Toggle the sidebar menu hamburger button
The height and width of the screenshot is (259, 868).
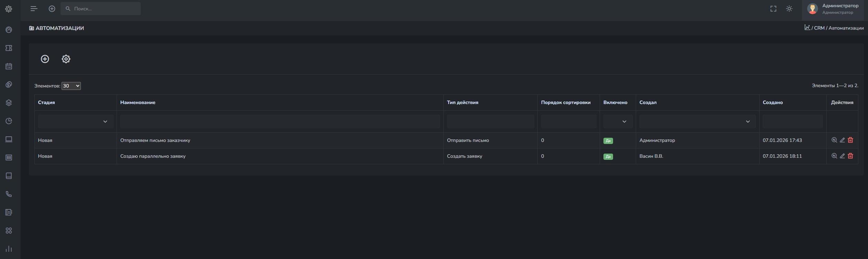click(x=34, y=9)
